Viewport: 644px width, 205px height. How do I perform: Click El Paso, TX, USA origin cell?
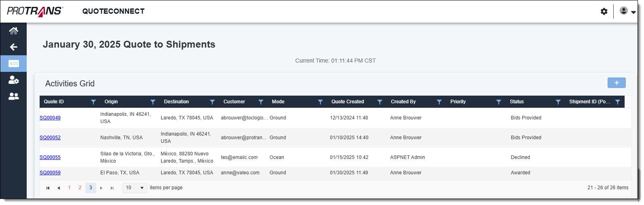tap(120, 173)
